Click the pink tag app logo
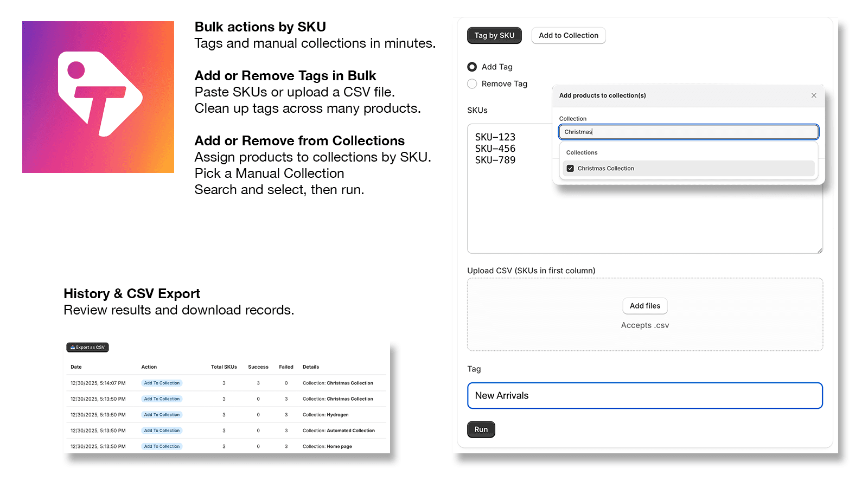 [x=98, y=97]
